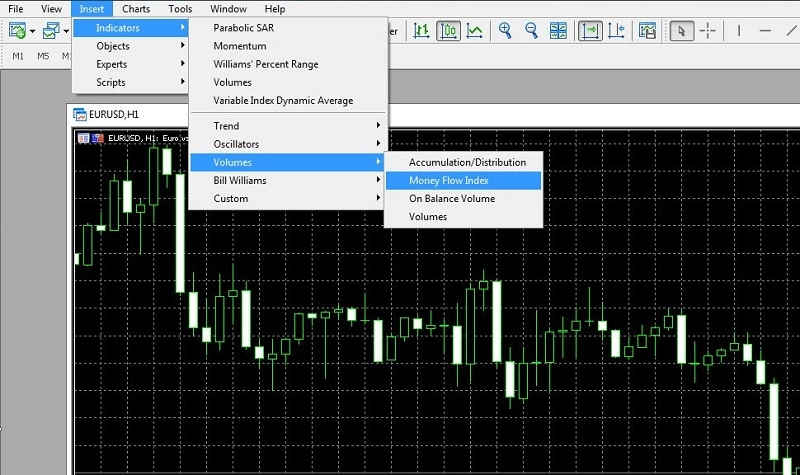The height and width of the screenshot is (475, 800).
Task: Toggle the Auto Scroll chart icon
Action: click(590, 31)
